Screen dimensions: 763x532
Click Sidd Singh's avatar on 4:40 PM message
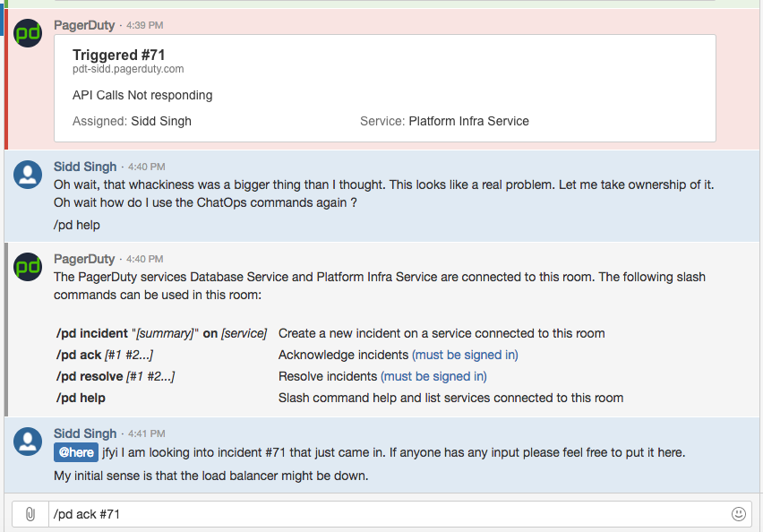point(28,175)
